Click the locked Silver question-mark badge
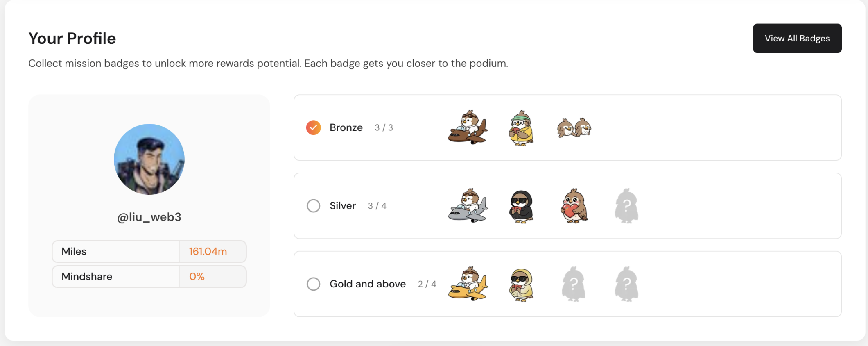Viewport: 868px width, 346px height. pos(626,206)
